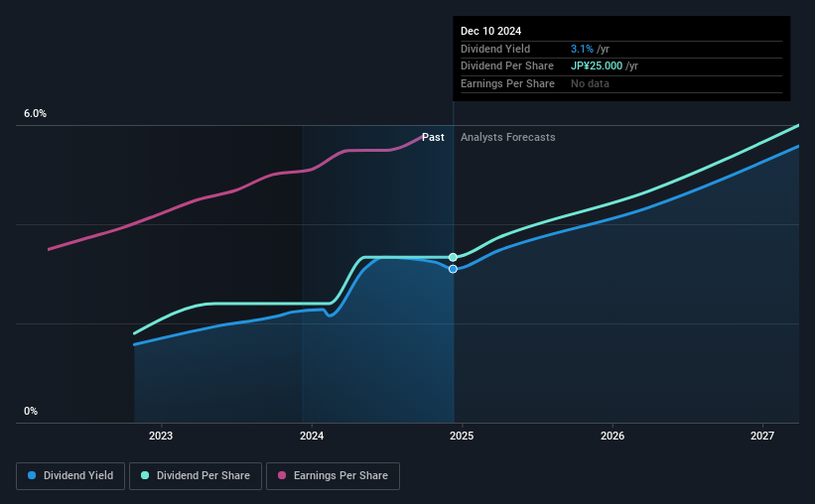Select the teal Dividend Per Share data point marker

454,257
